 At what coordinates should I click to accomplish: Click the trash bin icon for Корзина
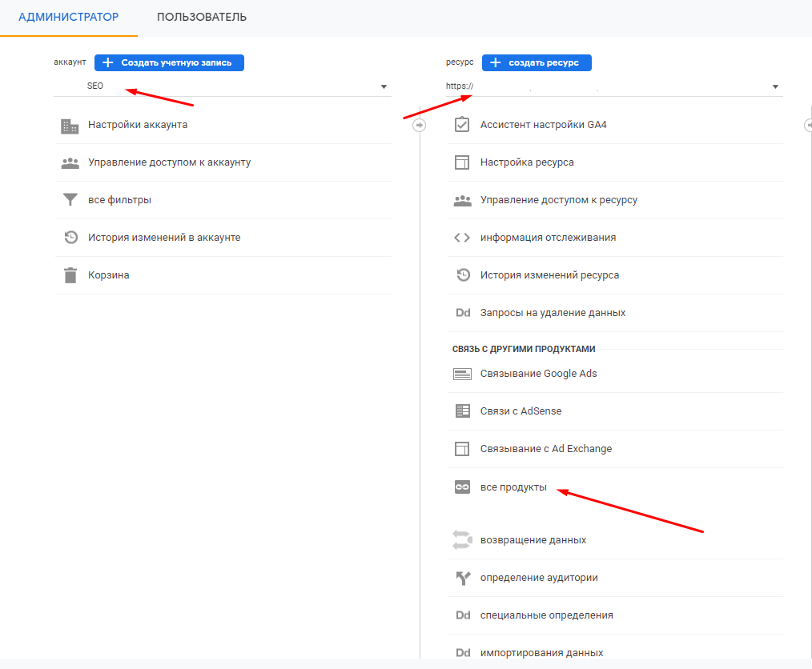click(x=70, y=275)
